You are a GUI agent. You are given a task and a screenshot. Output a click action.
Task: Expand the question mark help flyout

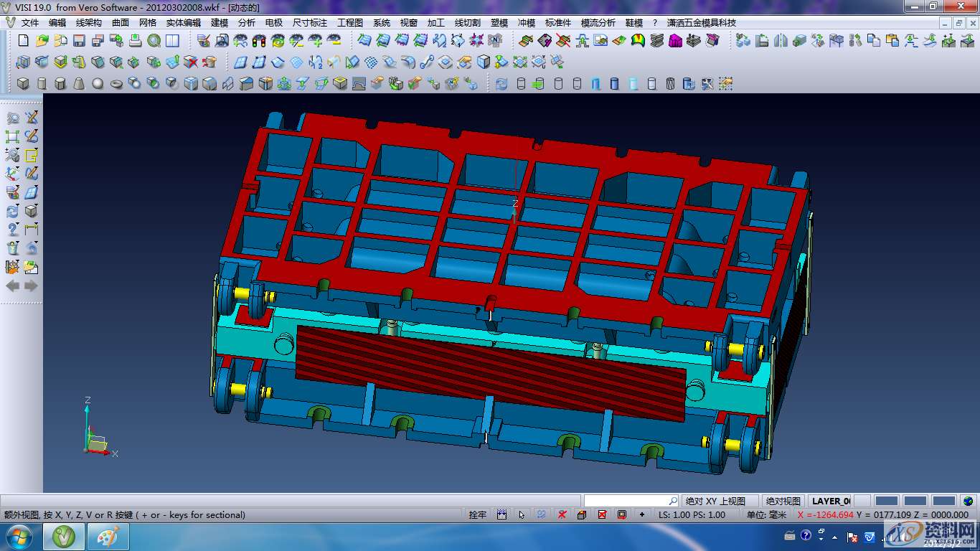coord(13,230)
